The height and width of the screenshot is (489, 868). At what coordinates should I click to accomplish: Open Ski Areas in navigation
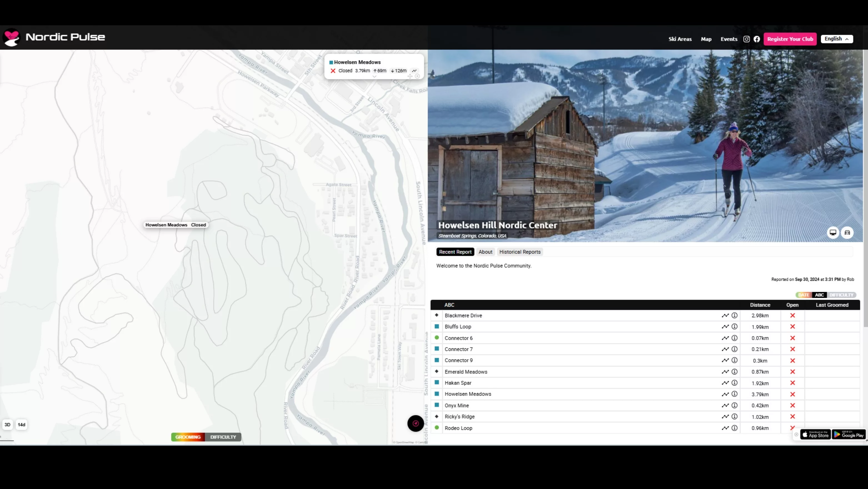pos(680,39)
